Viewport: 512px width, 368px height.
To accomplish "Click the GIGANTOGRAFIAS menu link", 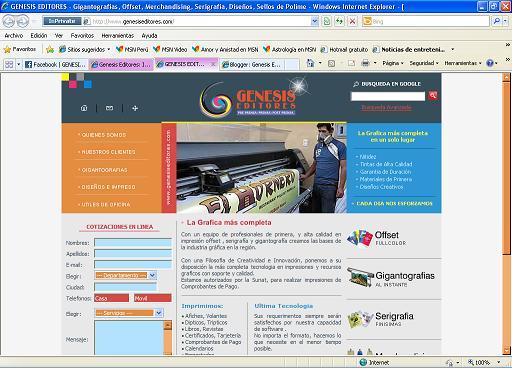I will click(x=104, y=170).
